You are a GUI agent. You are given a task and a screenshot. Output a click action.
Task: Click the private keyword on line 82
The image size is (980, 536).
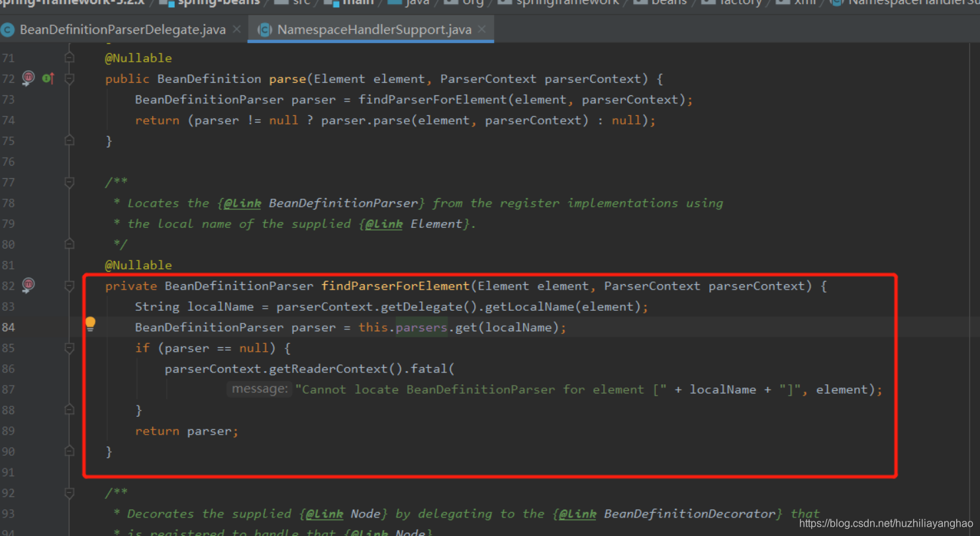[x=131, y=286]
